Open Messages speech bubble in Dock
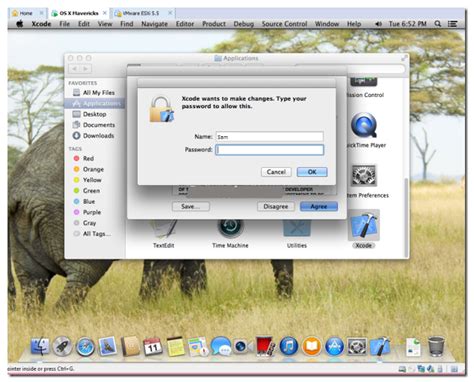Image resolution: width=474 pixels, height=382 pixels. click(221, 346)
